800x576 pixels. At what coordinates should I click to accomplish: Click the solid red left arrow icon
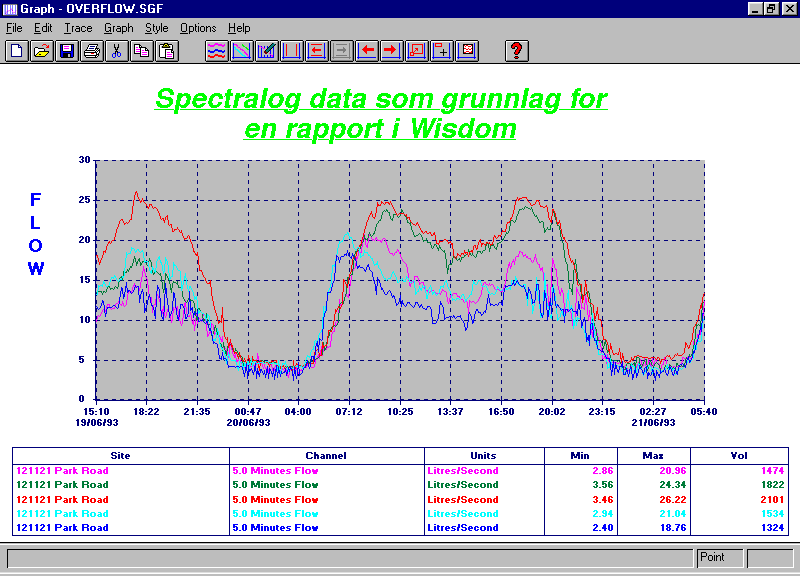pos(367,51)
